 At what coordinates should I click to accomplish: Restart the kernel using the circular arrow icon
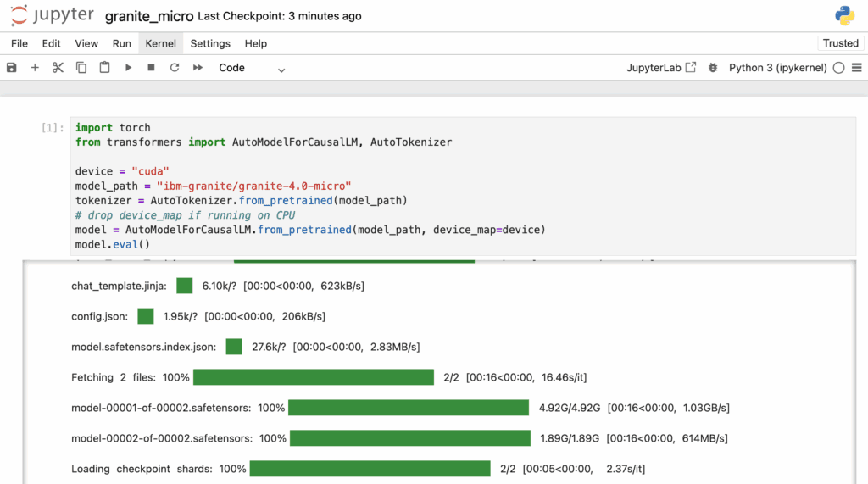click(x=175, y=68)
